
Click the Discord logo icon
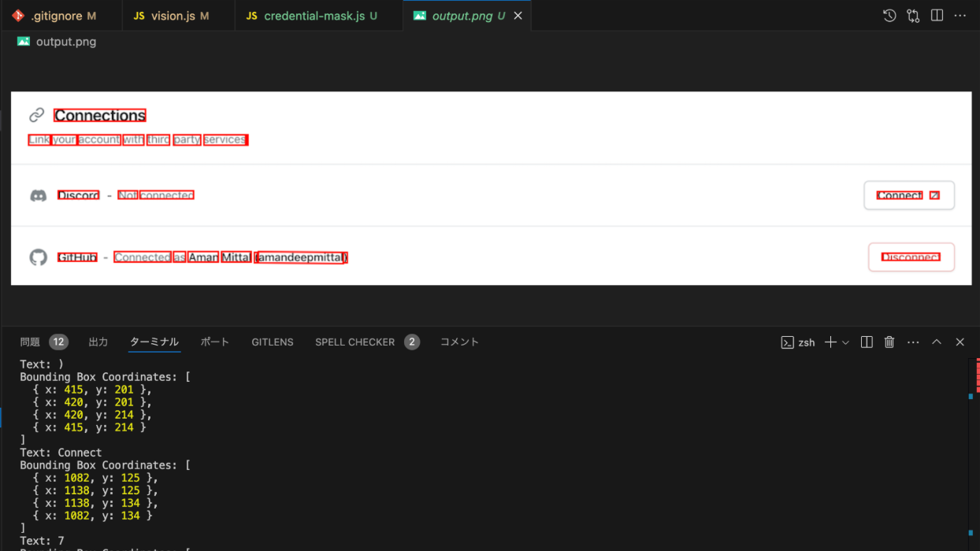38,196
